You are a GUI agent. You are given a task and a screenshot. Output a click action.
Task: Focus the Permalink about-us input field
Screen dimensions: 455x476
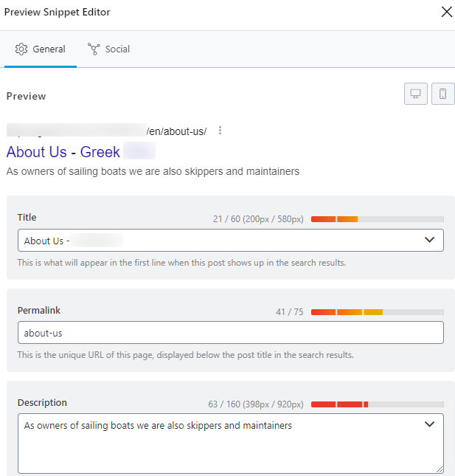pos(231,332)
